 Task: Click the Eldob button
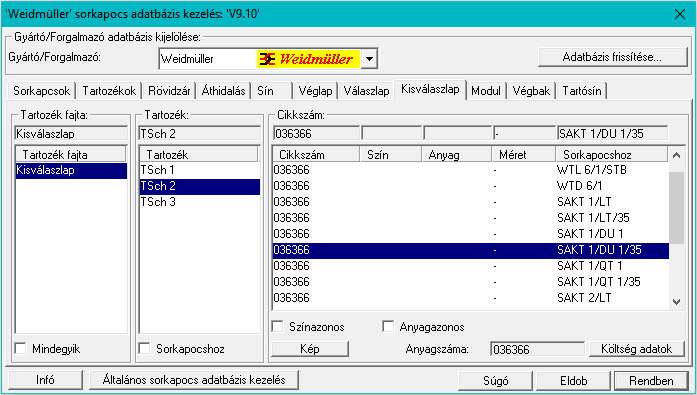coord(573,381)
